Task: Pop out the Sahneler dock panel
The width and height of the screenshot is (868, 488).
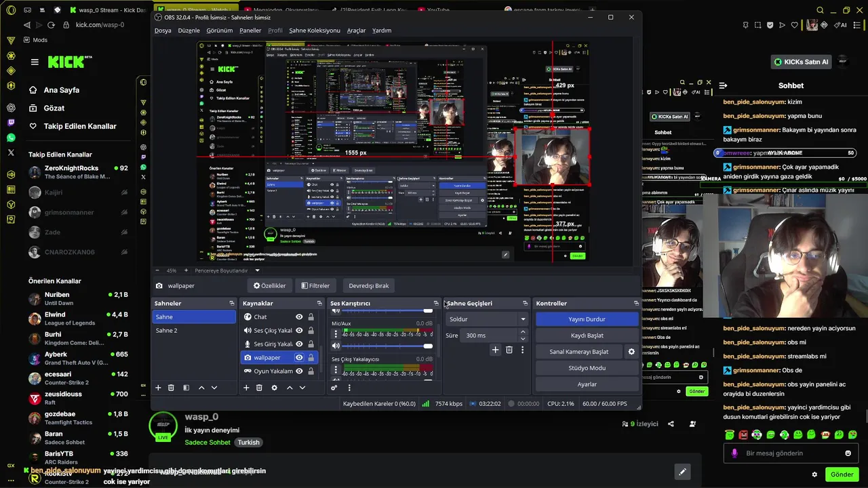Action: [232, 303]
